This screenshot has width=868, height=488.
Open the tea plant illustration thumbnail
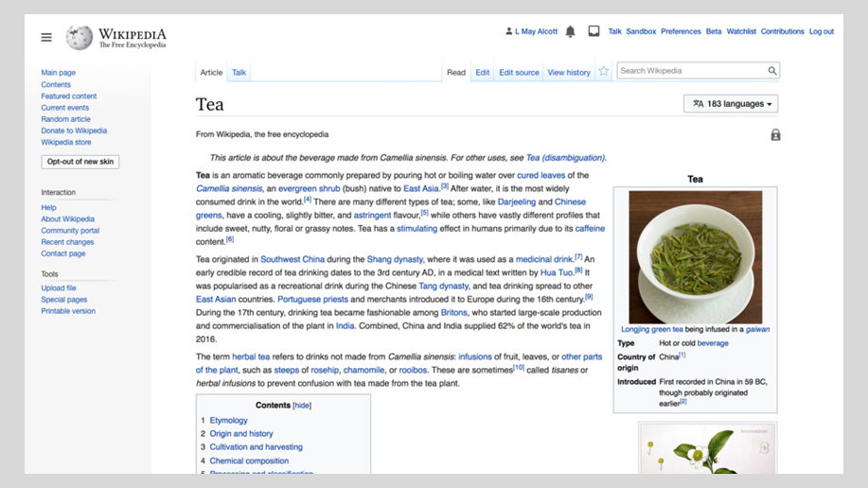(x=707, y=448)
